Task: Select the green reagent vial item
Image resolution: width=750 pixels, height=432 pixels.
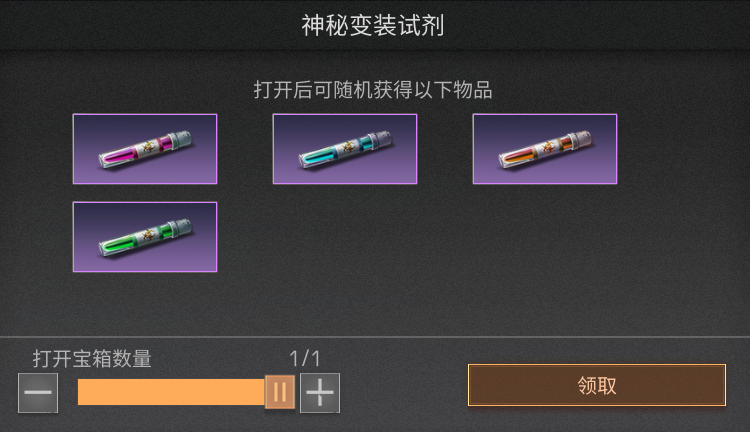Action: click(x=145, y=237)
